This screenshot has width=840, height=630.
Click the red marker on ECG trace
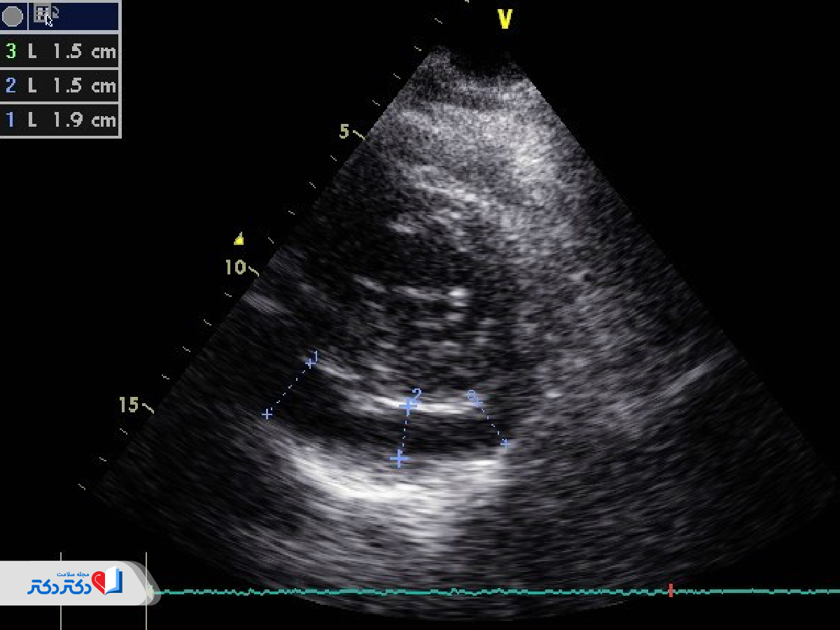pyautogui.click(x=671, y=590)
